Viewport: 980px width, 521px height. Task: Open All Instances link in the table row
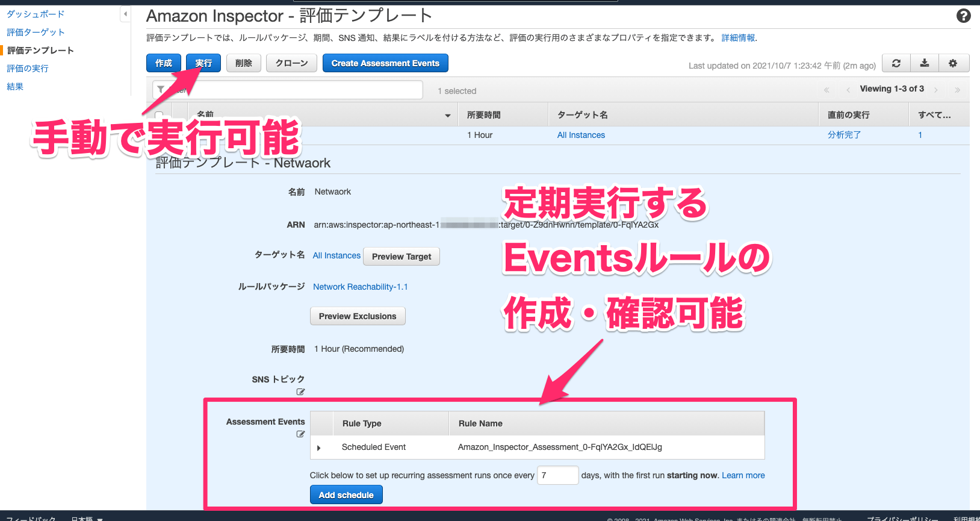point(581,135)
